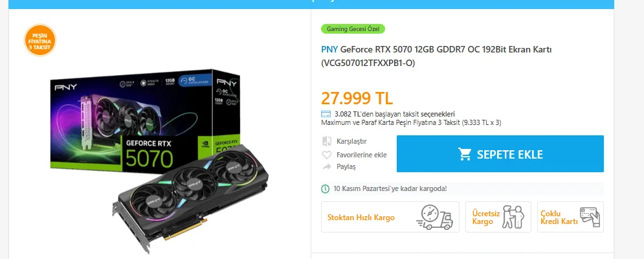Image resolution: width=644 pixels, height=259 pixels.
Task: Click the fast delivery truck icon
Action: point(434,217)
